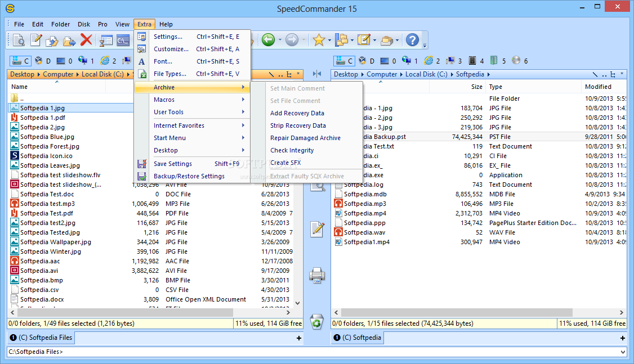Open location 2 Internet Explorer icon, right panel
The height and width of the screenshot is (364, 634).
[432, 61]
